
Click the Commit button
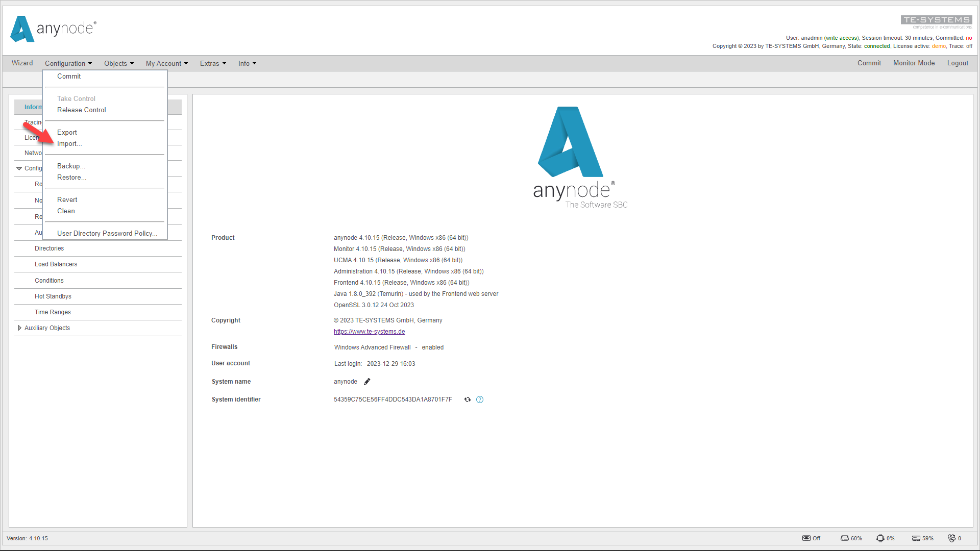coord(869,63)
